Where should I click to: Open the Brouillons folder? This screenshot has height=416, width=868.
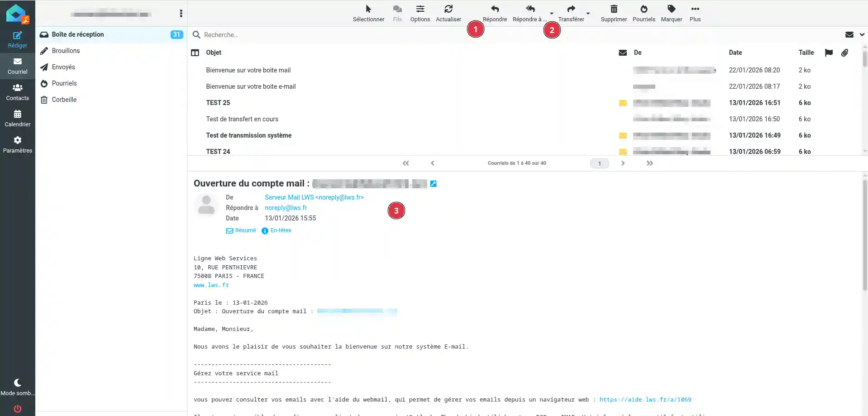click(111, 51)
